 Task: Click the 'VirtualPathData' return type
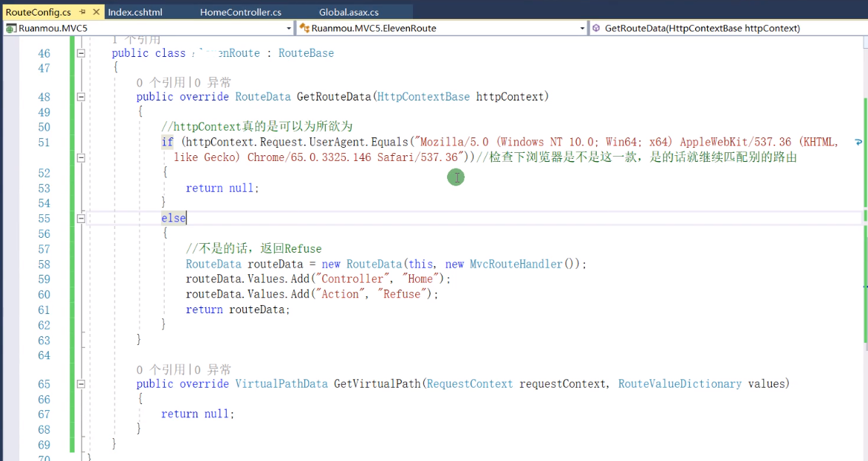[x=281, y=384]
